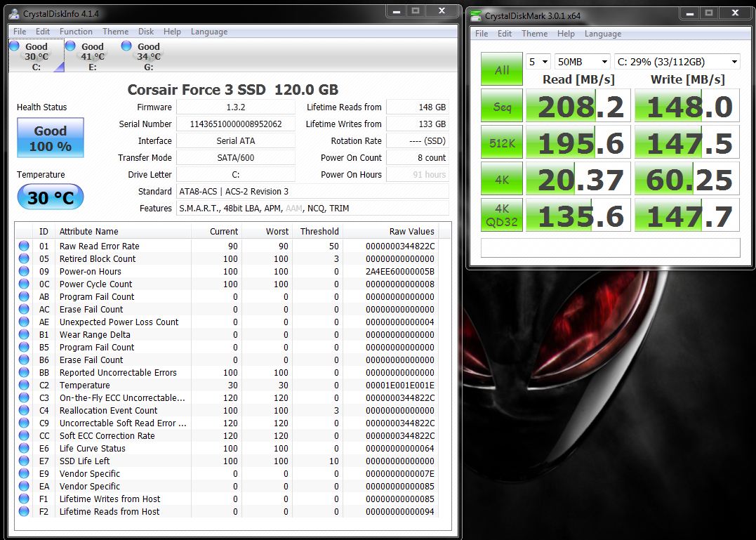The width and height of the screenshot is (756, 540).
Task: Click the CrystalDiskMark title bar app icon
Action: (476, 16)
